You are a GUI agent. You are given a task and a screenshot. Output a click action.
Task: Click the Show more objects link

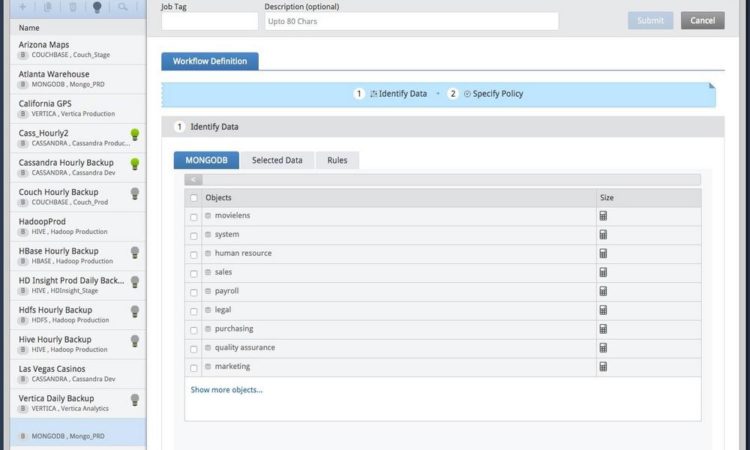tap(226, 390)
